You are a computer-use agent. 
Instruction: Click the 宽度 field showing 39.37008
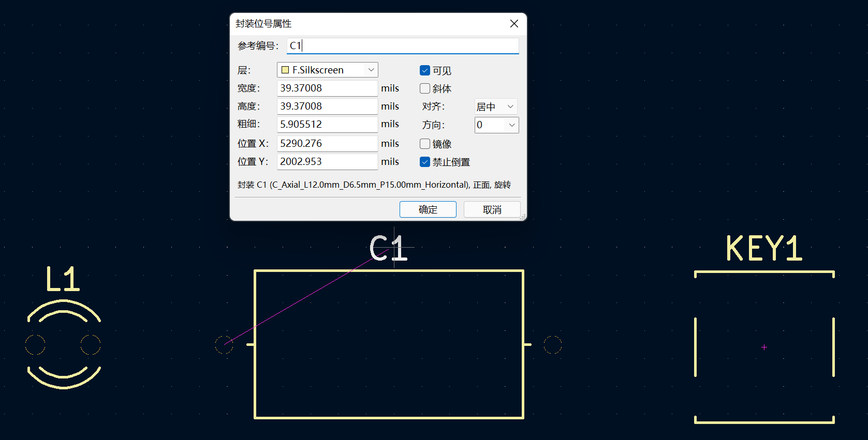click(x=327, y=88)
